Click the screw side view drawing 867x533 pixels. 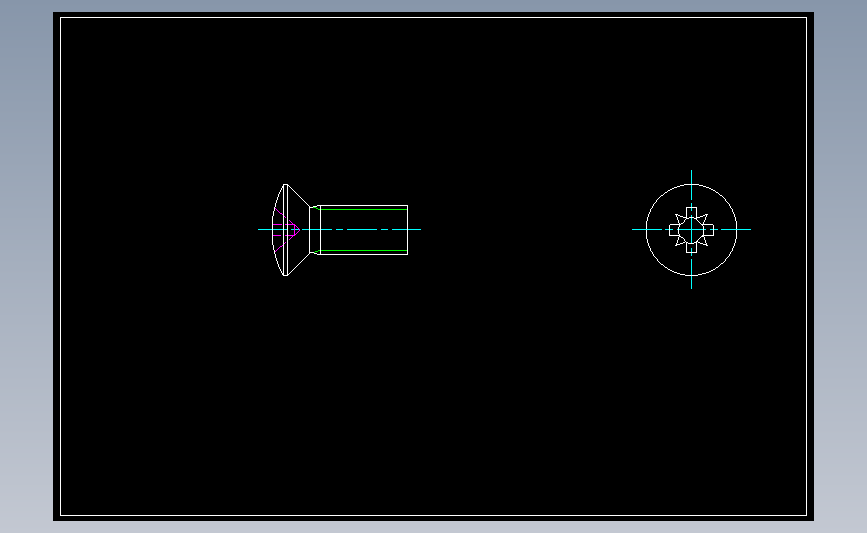340,230
